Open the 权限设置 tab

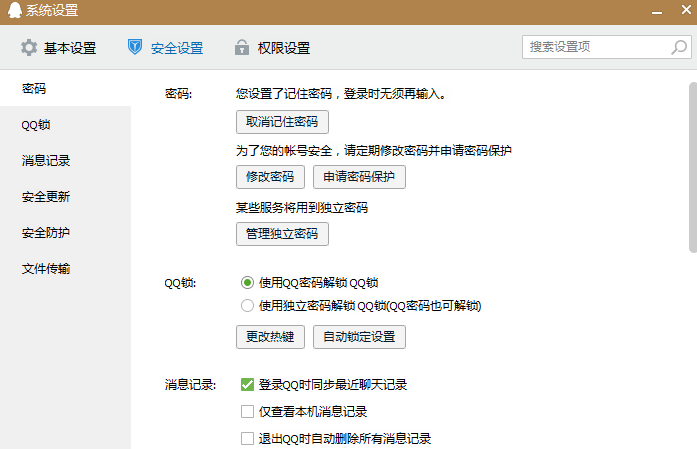click(272, 48)
